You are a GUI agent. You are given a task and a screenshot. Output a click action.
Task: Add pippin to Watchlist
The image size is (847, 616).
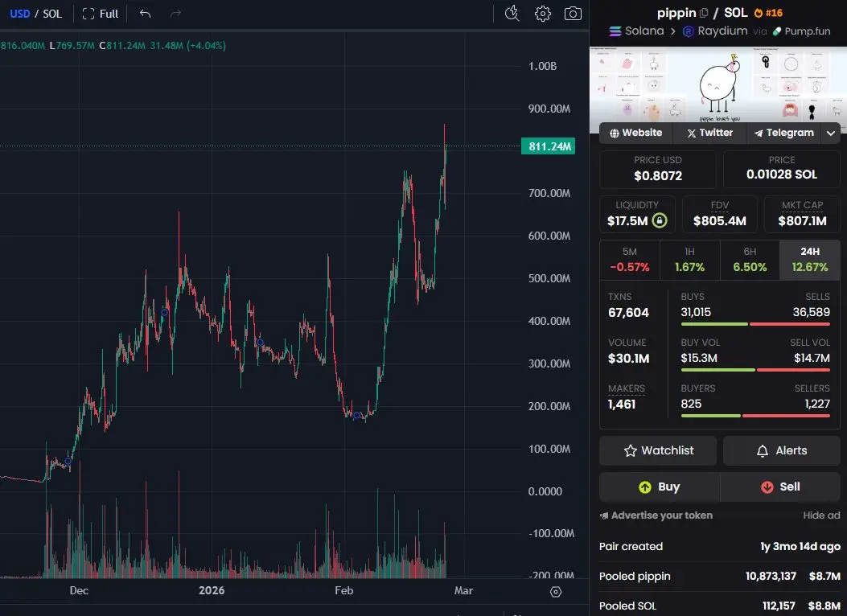coord(658,451)
